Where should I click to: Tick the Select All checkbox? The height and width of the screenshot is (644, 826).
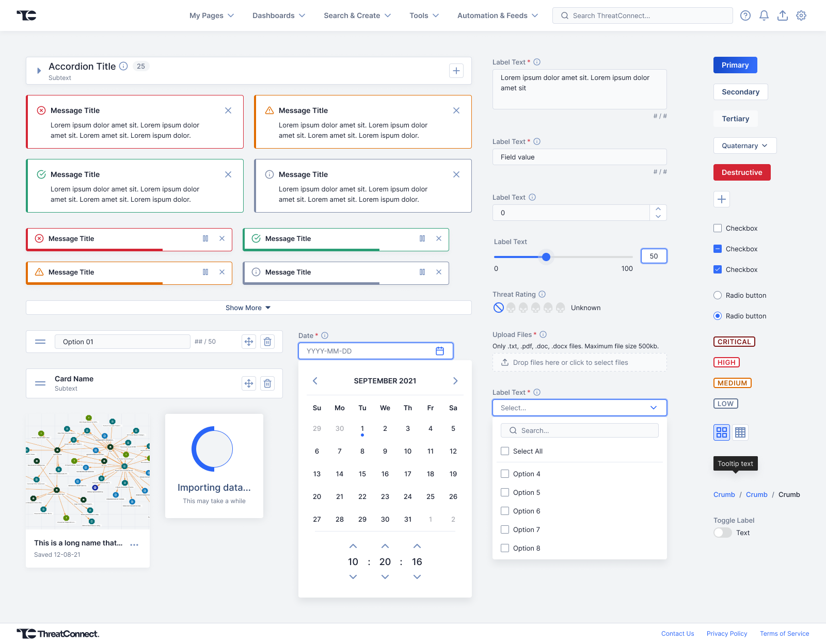505,451
